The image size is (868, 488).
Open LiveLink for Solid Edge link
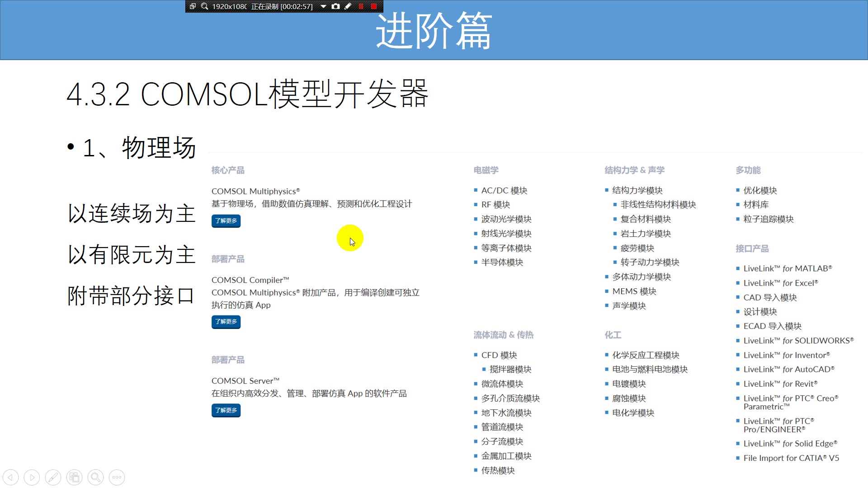click(790, 444)
